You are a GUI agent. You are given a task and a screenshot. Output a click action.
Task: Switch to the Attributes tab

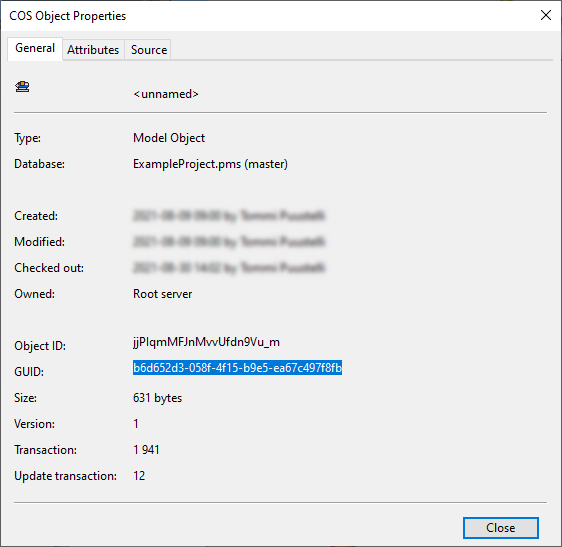click(93, 50)
